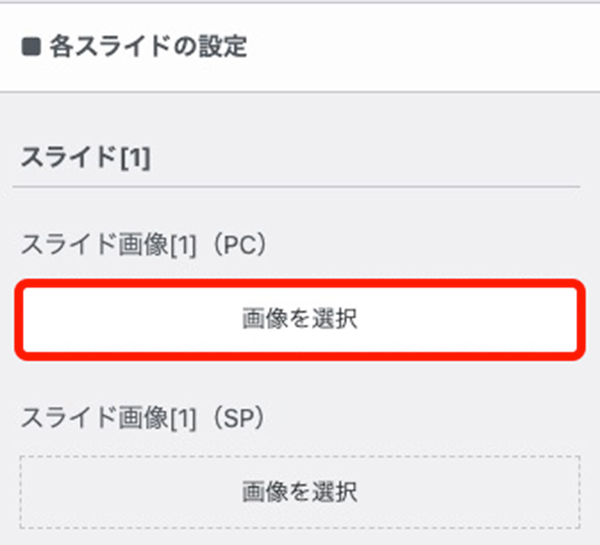Click the 各スライドの設定 title text
Screen dimensions: 600x545
tap(148, 47)
